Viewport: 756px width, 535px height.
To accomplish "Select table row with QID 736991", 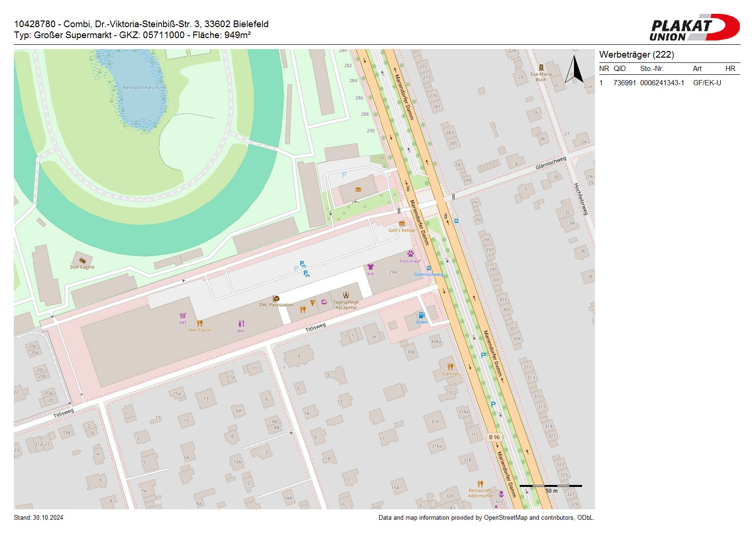I will (669, 83).
